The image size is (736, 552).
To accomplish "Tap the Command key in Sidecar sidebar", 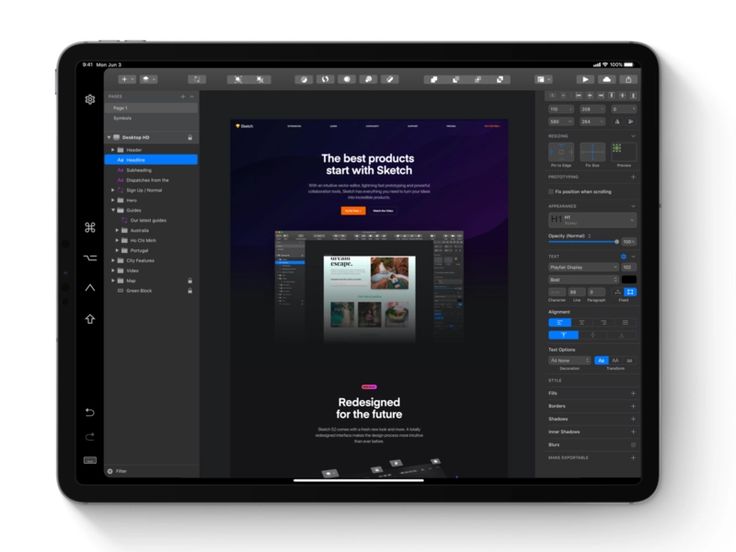I will (90, 228).
